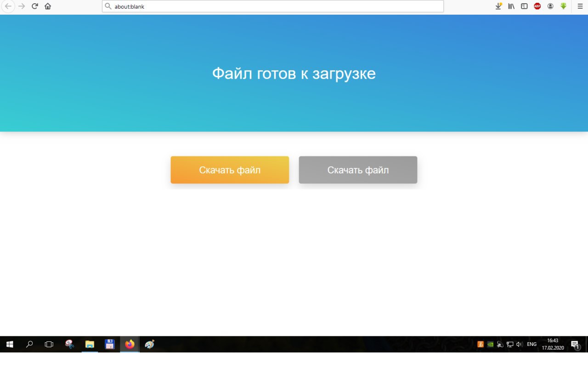Screen dimensions: 588x368
Task: Click the gray Скачать файл button
Action: pos(358,170)
